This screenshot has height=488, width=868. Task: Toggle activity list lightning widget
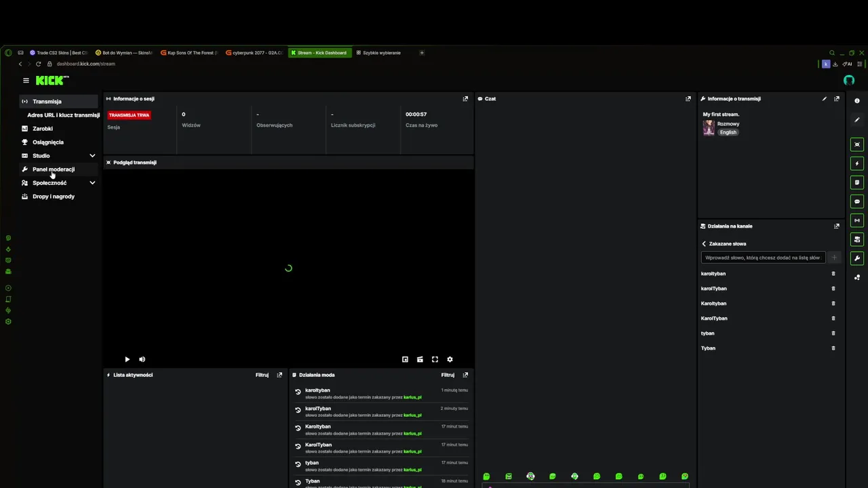[857, 163]
